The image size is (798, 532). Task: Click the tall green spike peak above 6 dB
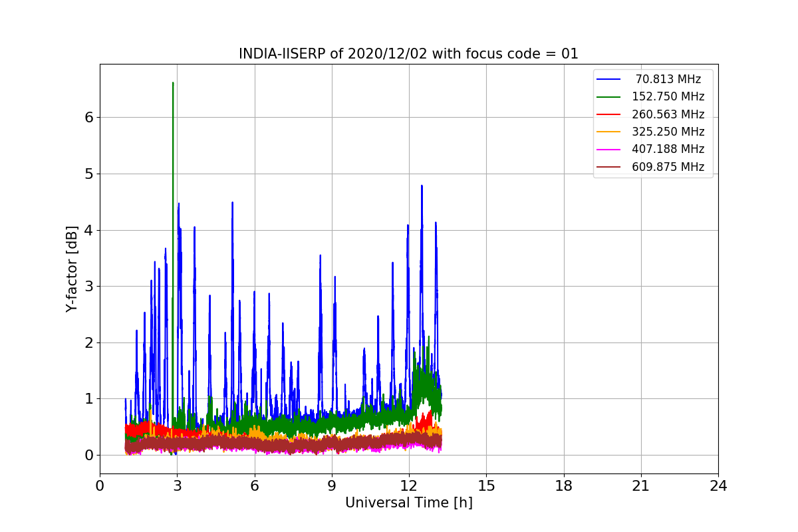(173, 84)
